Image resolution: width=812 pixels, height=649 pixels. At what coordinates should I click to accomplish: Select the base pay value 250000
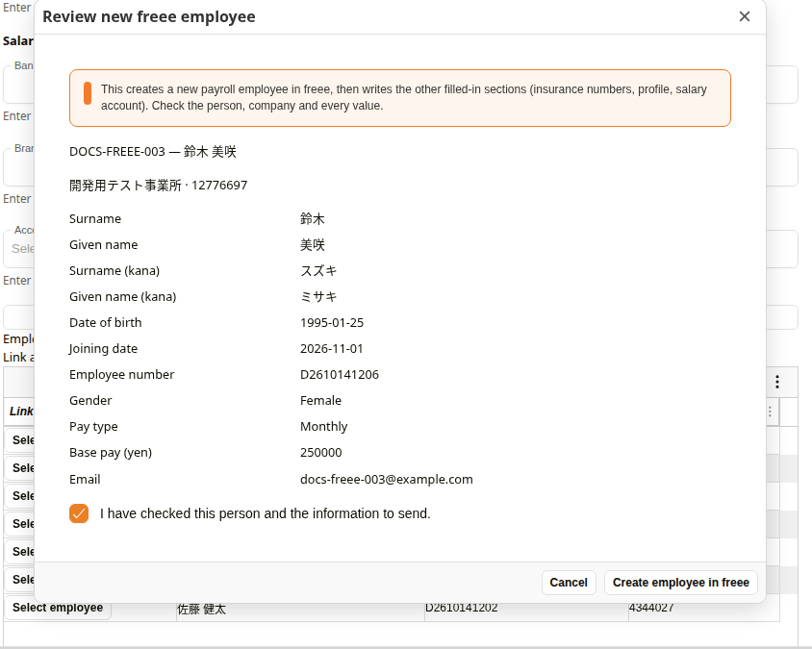tap(320, 452)
